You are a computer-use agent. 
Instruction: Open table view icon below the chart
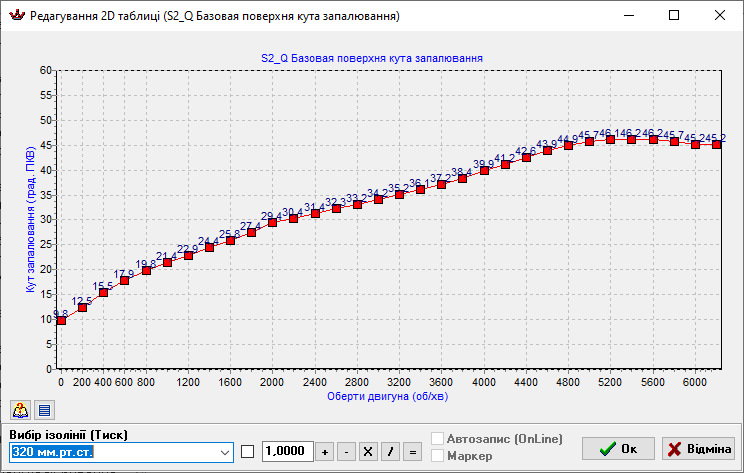click(45, 410)
